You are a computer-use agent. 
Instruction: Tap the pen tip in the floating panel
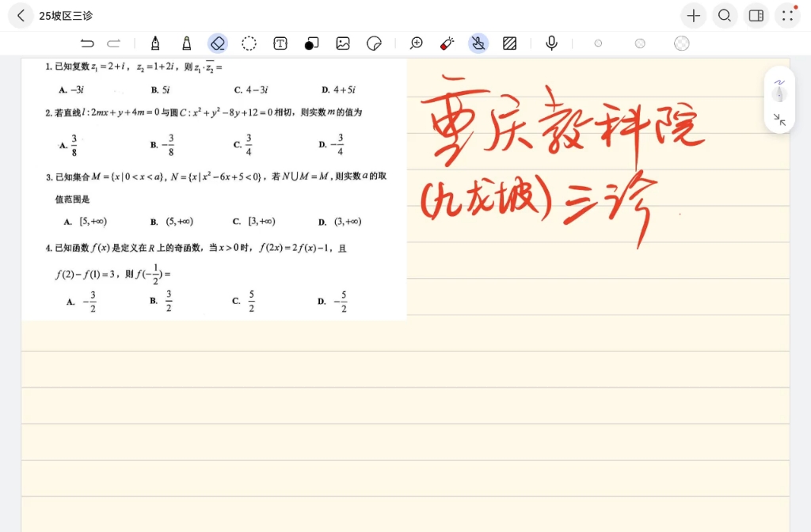(x=779, y=95)
